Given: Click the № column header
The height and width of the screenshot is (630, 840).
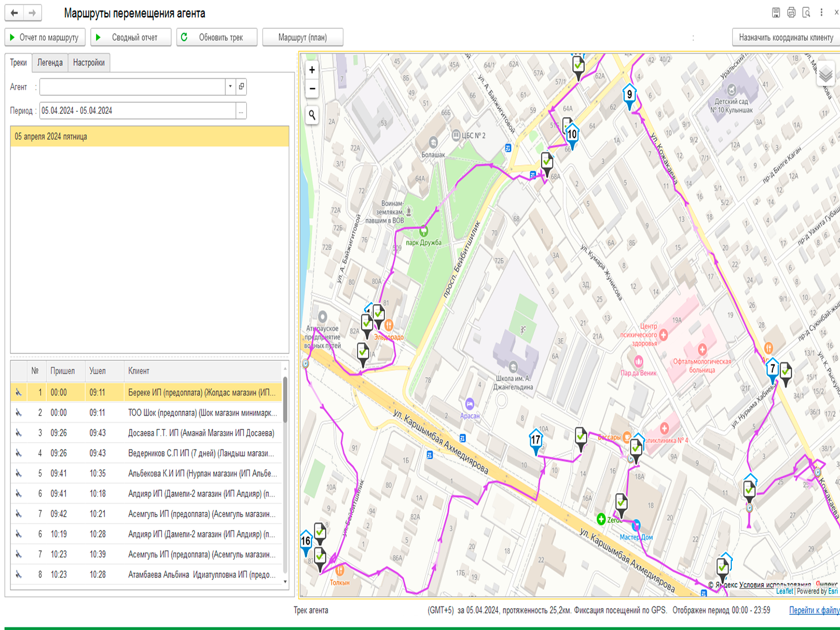Looking at the screenshot, I should click(35, 371).
